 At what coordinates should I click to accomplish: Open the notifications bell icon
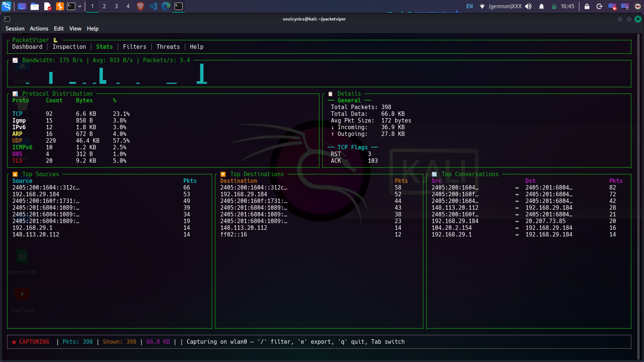click(x=542, y=6)
